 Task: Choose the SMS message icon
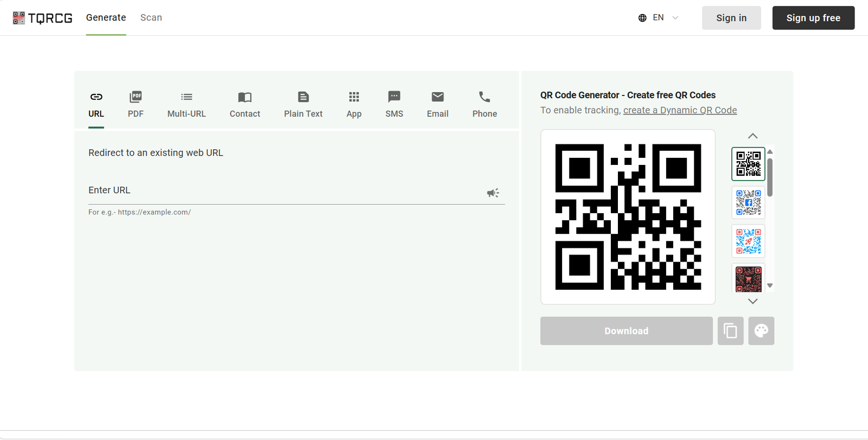394,97
